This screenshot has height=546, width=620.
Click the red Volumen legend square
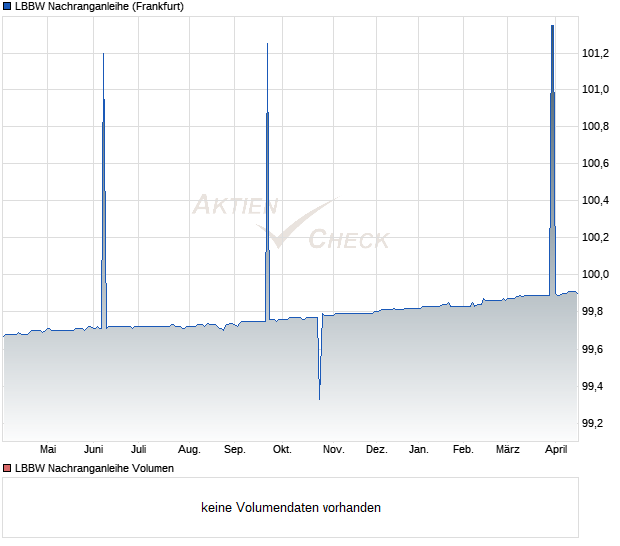pos(7,469)
